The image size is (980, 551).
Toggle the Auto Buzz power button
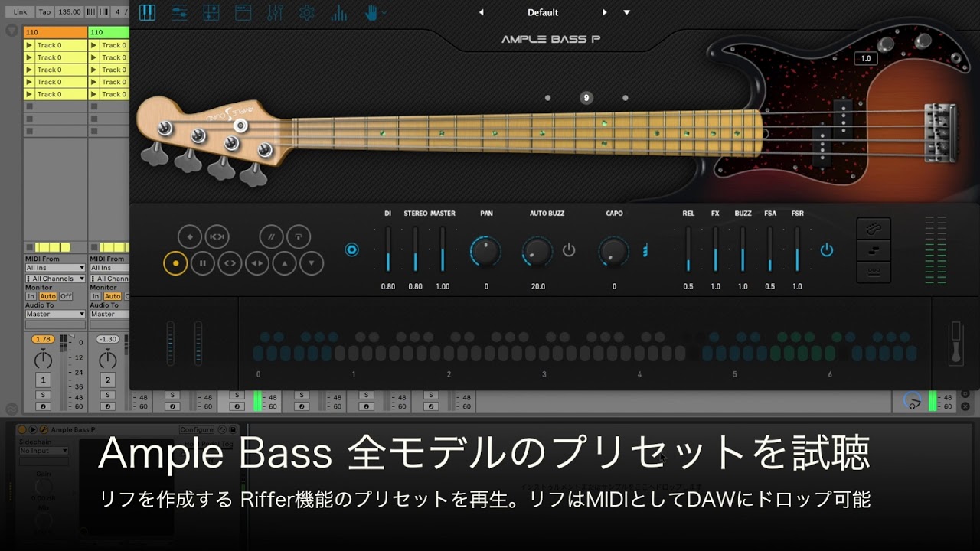tap(569, 249)
